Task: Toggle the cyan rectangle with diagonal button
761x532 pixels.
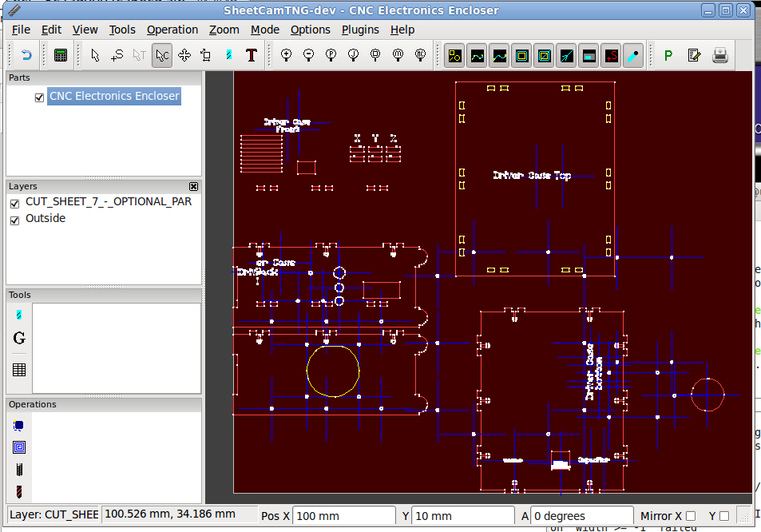Action: [544, 56]
